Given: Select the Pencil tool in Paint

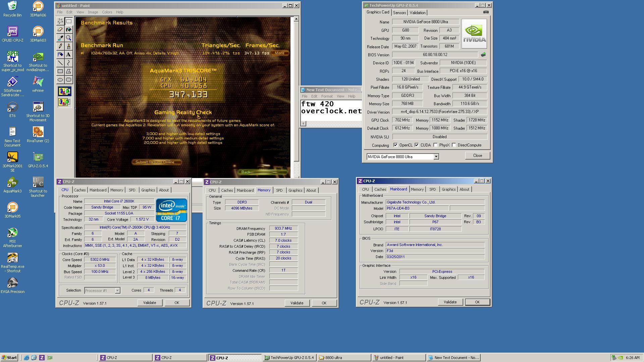Looking at the screenshot, I should (x=60, y=46).
